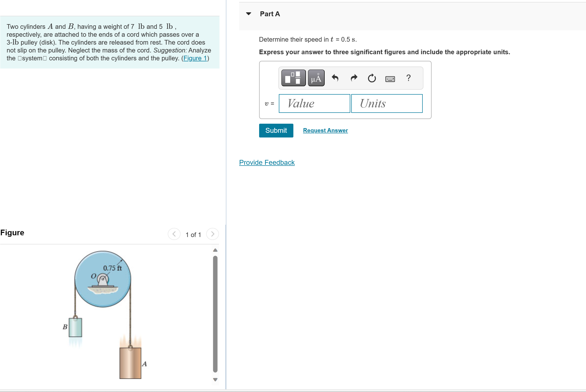Click the next figure arrow
The width and height of the screenshot is (586, 392).
tap(212, 234)
